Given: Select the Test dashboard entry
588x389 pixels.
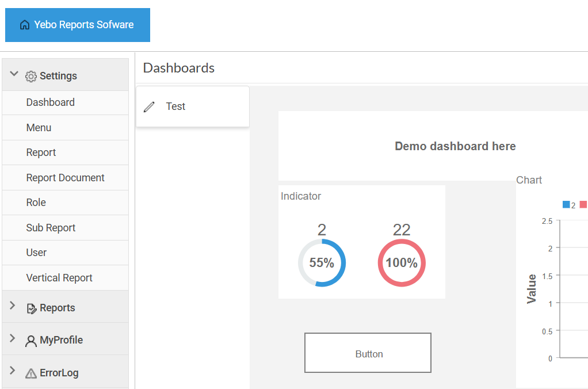Looking at the screenshot, I should (x=193, y=106).
